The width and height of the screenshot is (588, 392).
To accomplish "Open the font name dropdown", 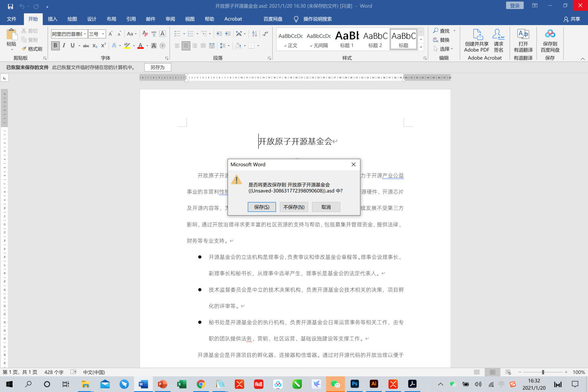I will pos(85,34).
